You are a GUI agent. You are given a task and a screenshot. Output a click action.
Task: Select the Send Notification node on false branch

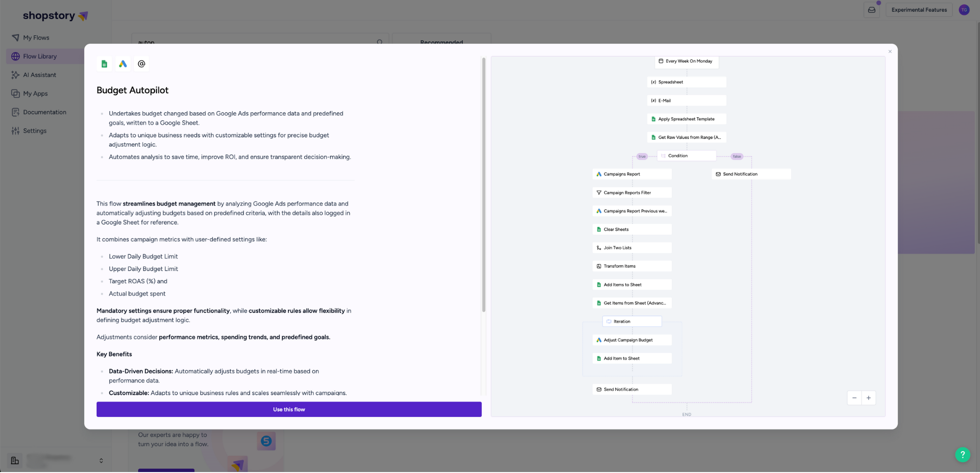751,174
